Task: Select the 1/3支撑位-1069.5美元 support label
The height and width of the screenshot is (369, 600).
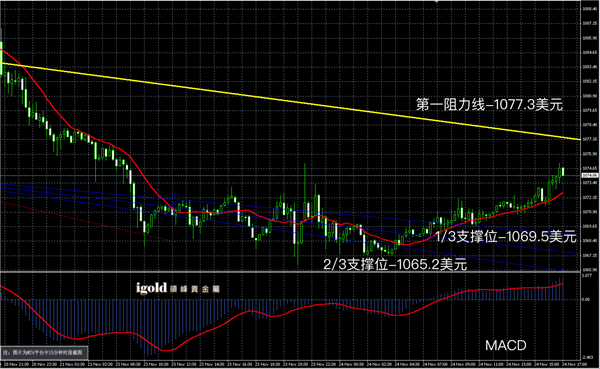Action: point(506,237)
